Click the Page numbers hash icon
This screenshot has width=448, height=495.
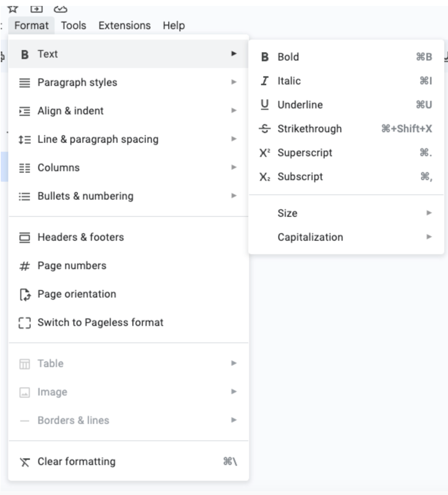[x=25, y=265]
